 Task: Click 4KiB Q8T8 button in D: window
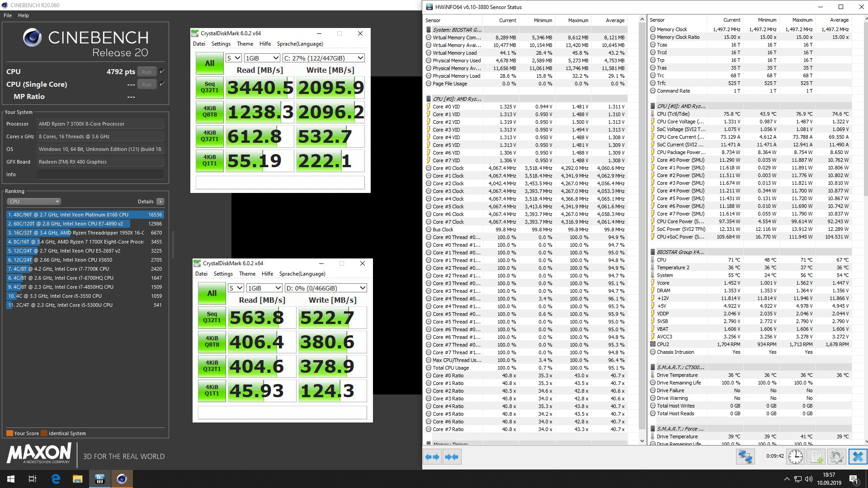[x=212, y=342]
